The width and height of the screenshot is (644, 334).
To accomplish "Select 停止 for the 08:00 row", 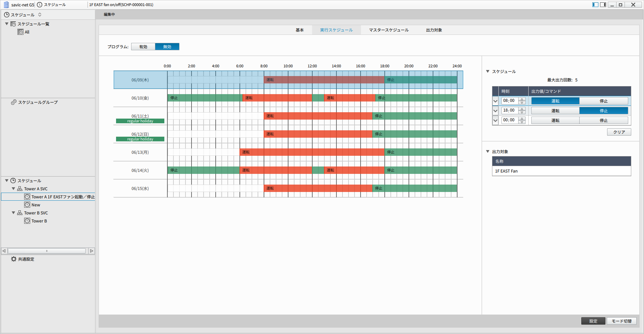I will [603, 101].
